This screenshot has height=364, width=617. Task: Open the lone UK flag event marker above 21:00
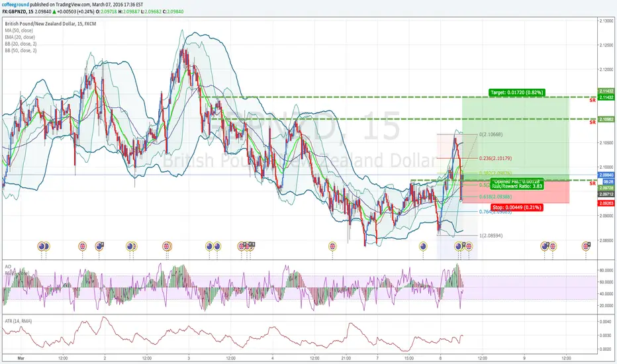tap(332, 246)
